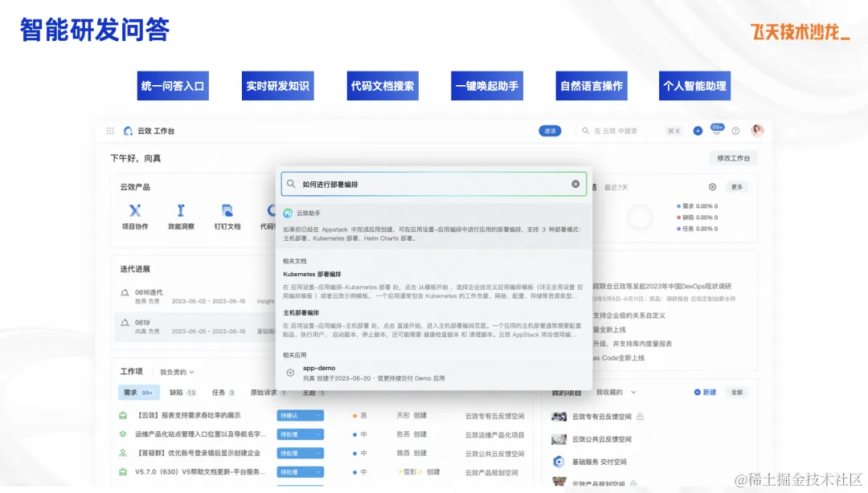The height and width of the screenshot is (493, 868).
Task: Click the 全部 projects button
Action: tap(737, 393)
